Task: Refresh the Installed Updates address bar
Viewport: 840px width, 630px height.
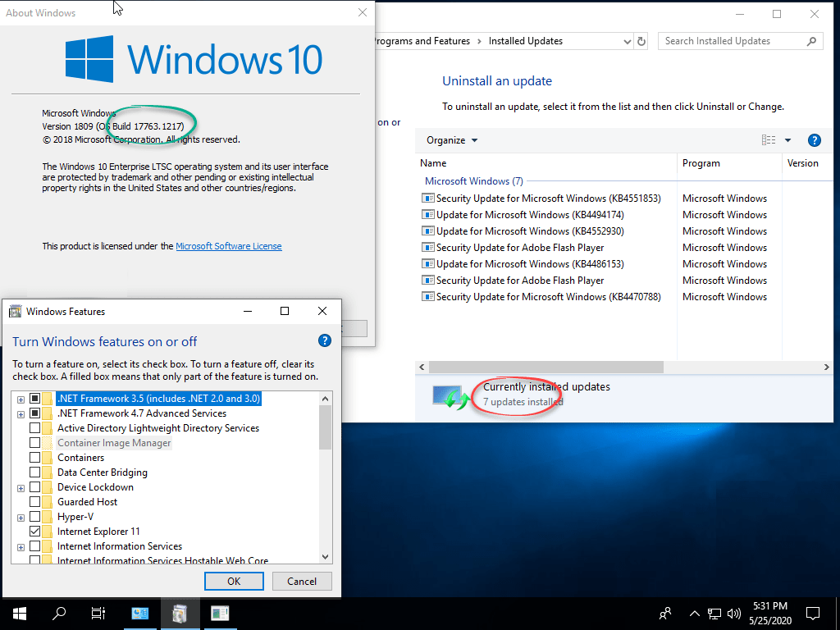Action: click(x=641, y=41)
